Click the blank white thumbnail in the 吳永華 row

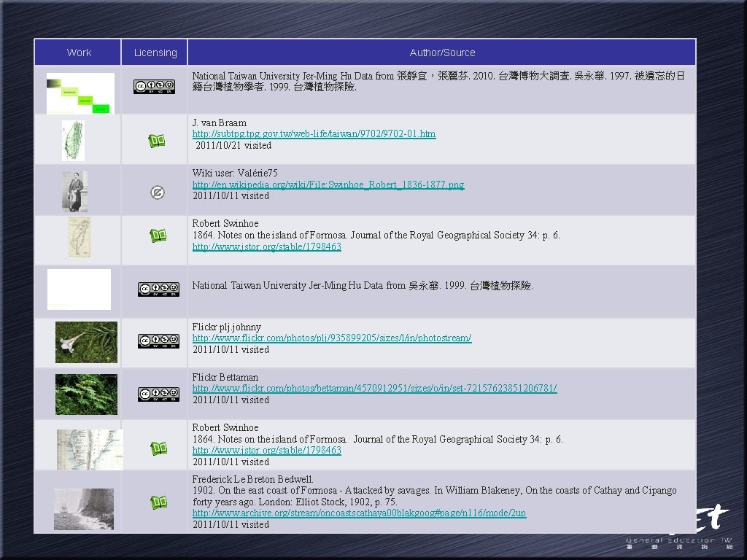point(79,289)
